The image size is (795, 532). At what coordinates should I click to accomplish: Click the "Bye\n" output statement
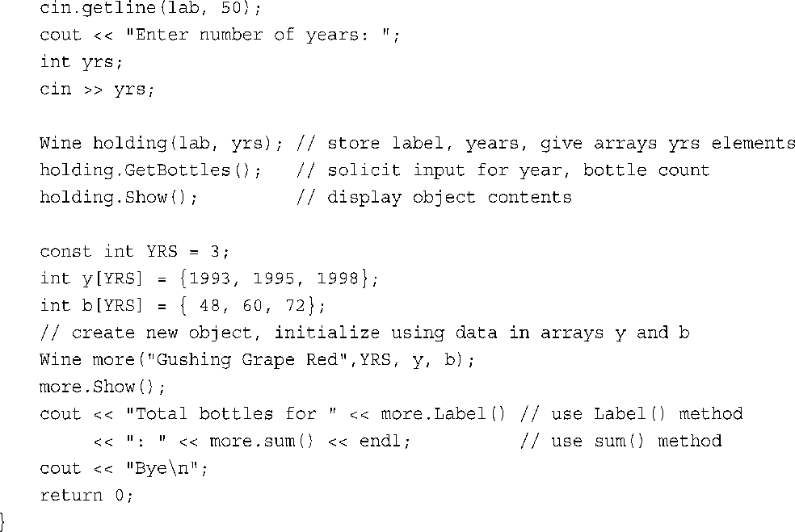[x=124, y=469]
